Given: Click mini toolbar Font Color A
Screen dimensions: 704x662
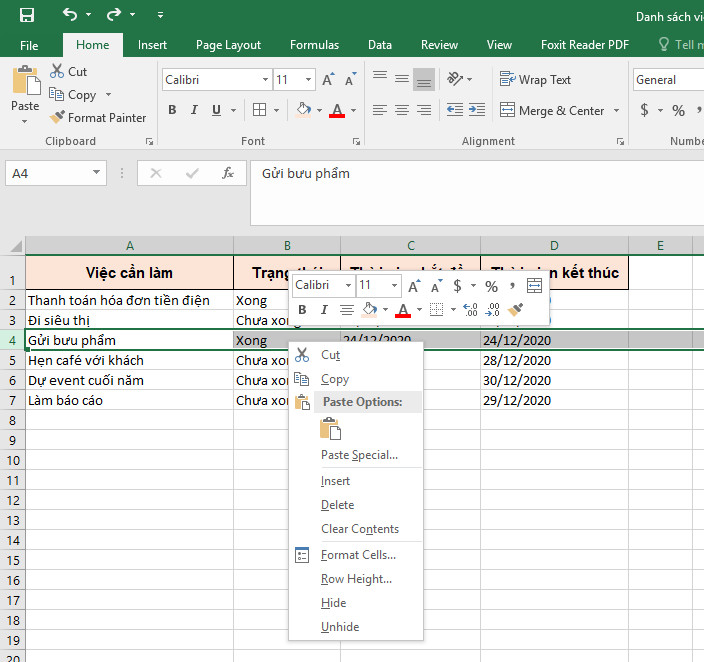Looking at the screenshot, I should [x=403, y=310].
